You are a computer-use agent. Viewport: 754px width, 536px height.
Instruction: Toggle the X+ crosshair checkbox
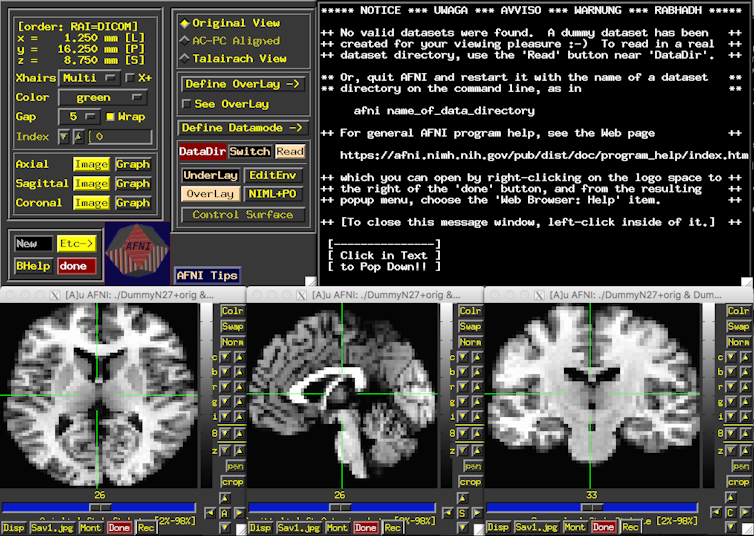pos(138,78)
